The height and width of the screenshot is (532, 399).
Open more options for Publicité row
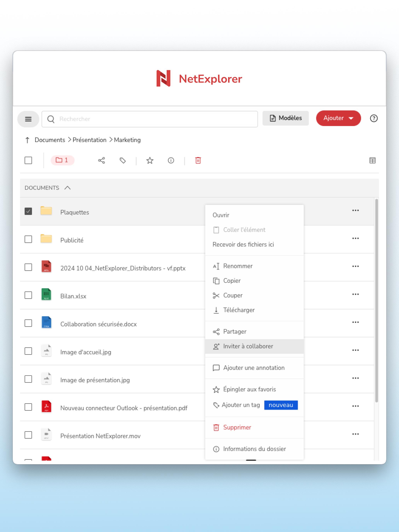pos(356,238)
